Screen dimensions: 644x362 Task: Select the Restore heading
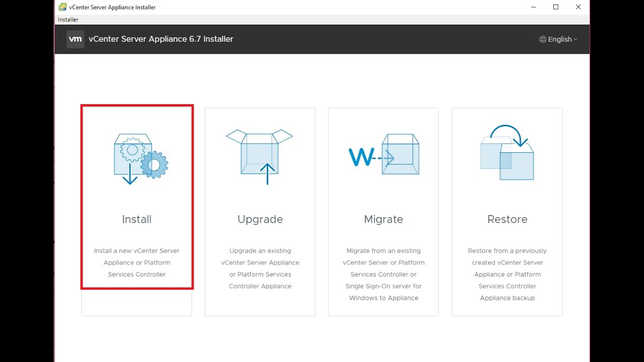click(507, 219)
